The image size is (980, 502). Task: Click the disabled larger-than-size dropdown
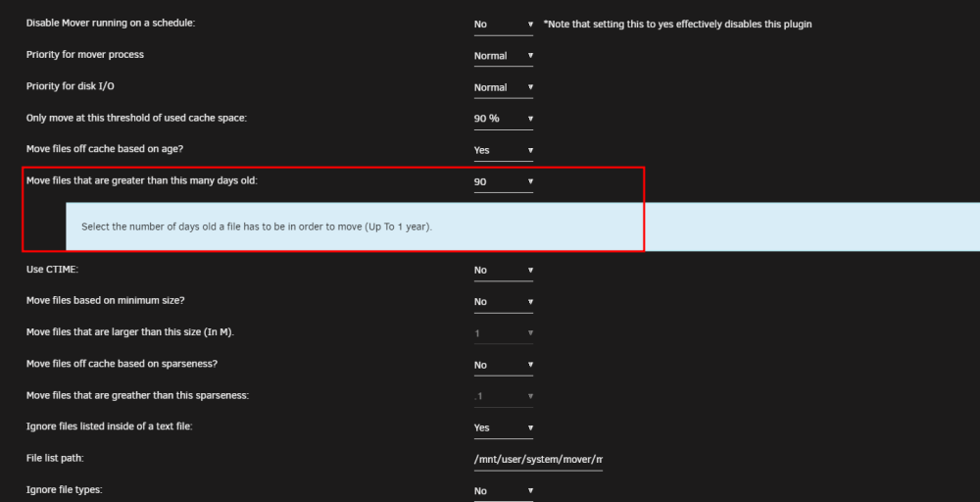[503, 333]
